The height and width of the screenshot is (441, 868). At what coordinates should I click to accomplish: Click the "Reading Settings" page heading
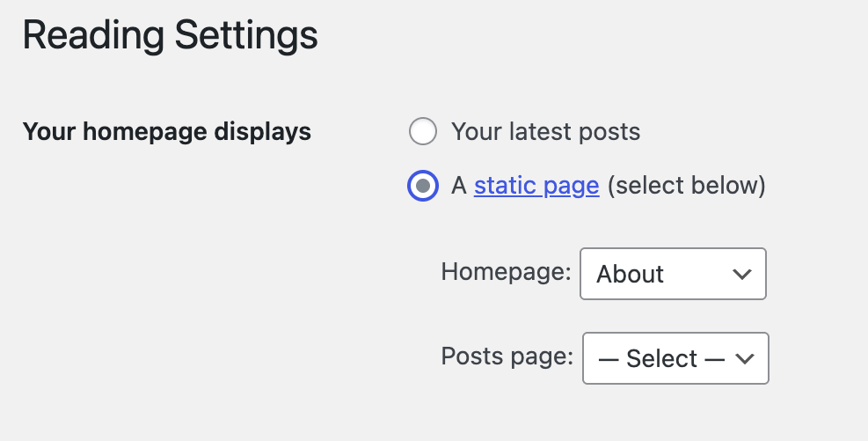(170, 36)
